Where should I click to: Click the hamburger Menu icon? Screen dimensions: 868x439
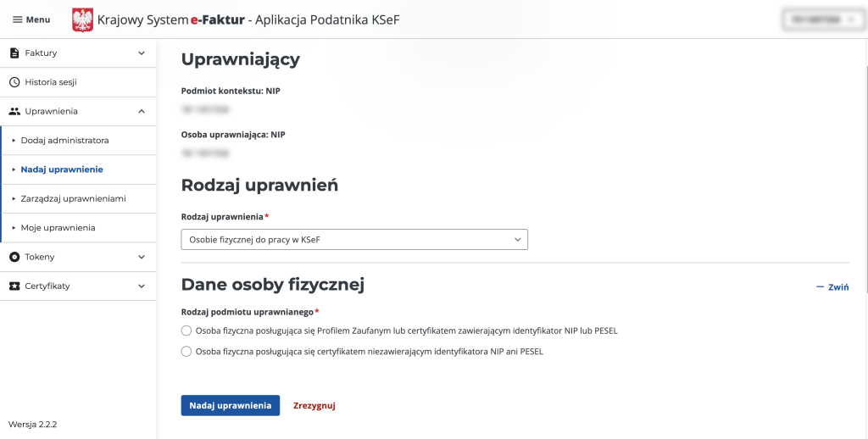coord(17,19)
